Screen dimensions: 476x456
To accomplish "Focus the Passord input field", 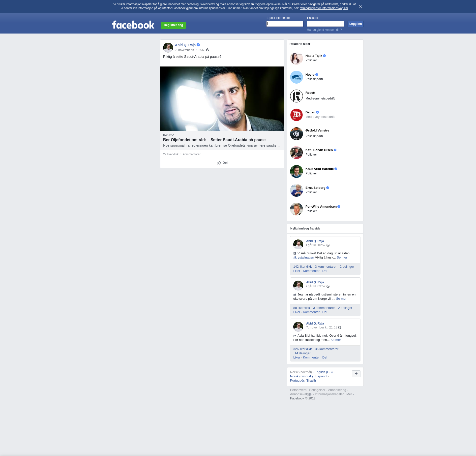I will pyautogui.click(x=326, y=24).
